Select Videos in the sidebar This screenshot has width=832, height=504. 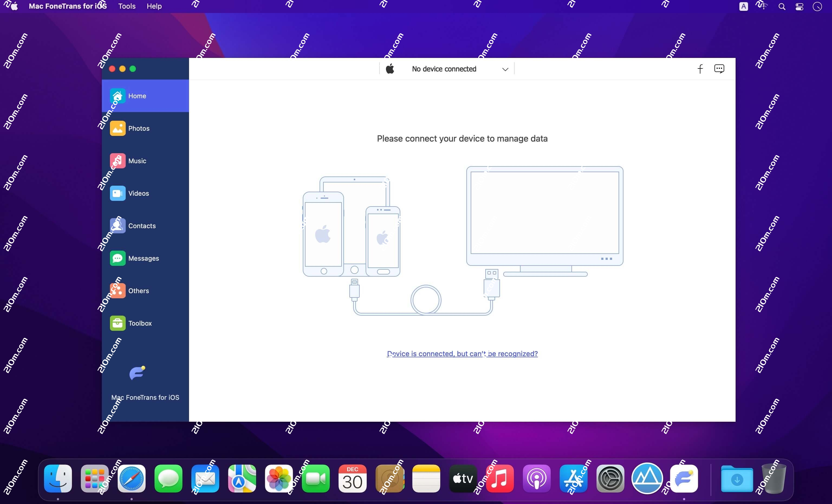(138, 193)
